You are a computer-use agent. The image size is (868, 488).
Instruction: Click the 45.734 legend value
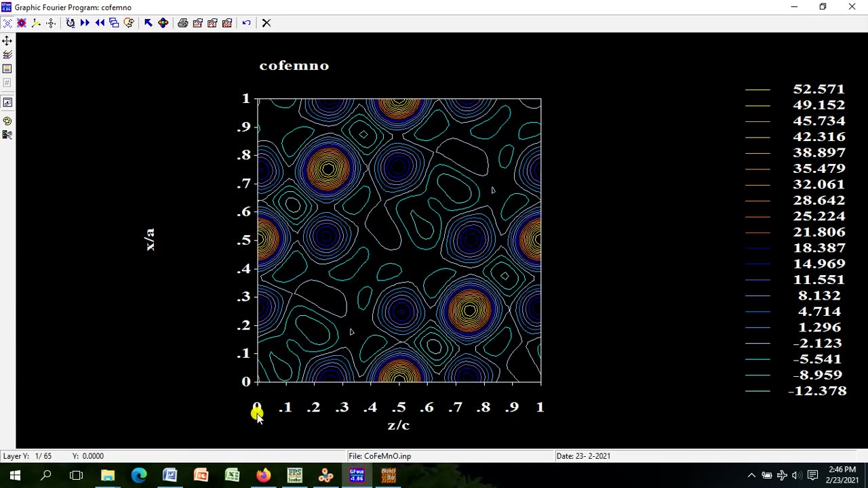(x=818, y=121)
